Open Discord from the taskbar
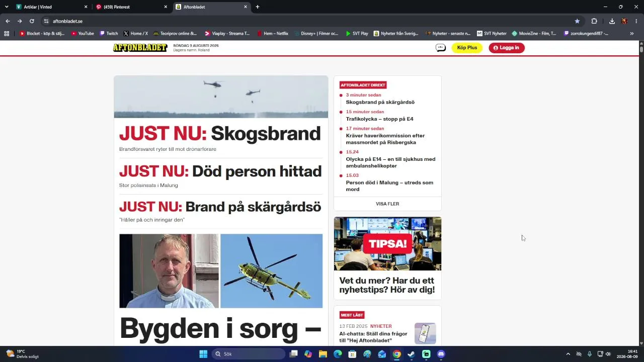644x362 pixels. coord(441,354)
